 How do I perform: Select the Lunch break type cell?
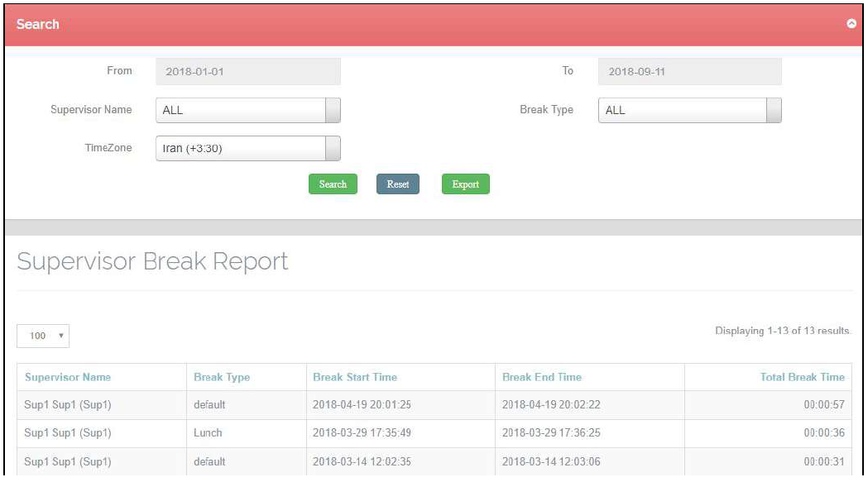coord(208,433)
